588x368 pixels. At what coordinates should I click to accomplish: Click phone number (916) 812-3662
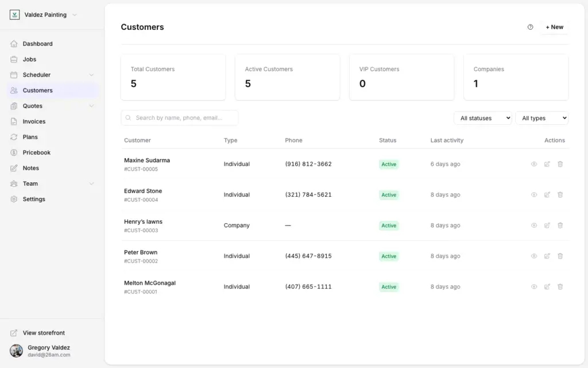[308, 164]
